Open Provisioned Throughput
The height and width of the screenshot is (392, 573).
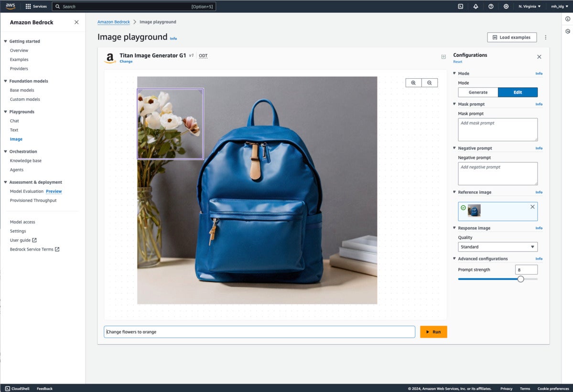(33, 201)
